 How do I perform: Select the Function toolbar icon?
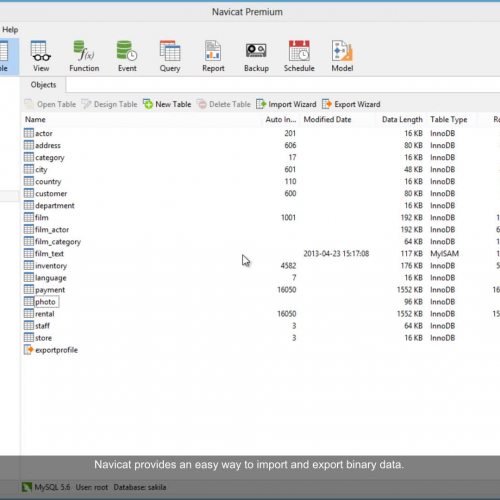coord(84,56)
